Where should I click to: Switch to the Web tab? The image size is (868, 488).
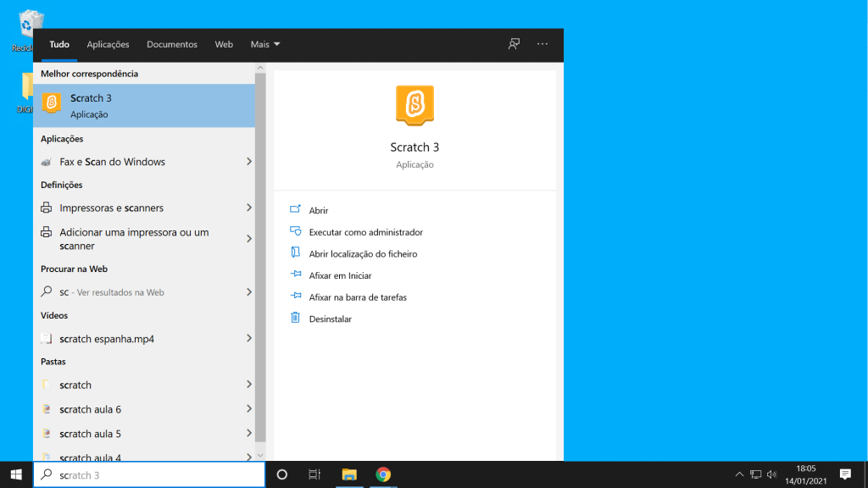224,44
